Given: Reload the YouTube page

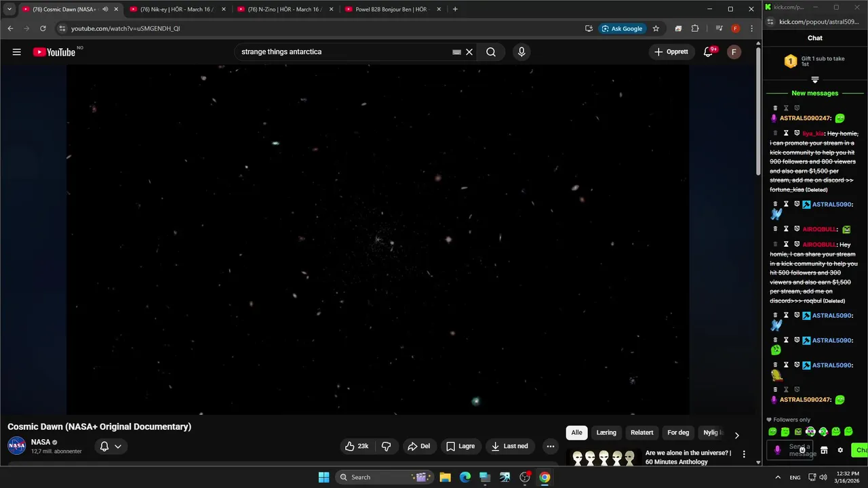Looking at the screenshot, I should 43,28.
